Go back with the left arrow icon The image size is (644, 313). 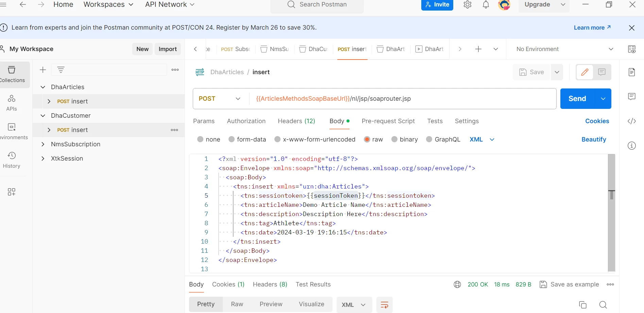coord(23,4)
